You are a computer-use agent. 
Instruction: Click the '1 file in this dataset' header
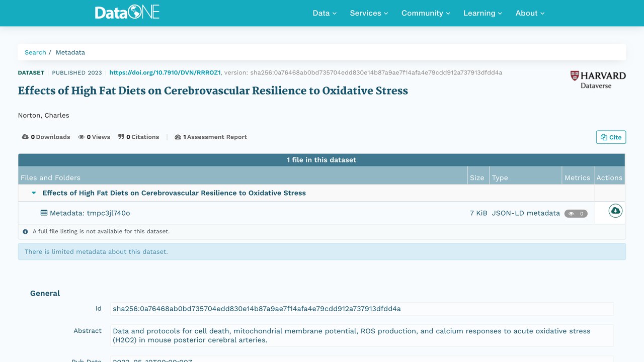click(321, 160)
